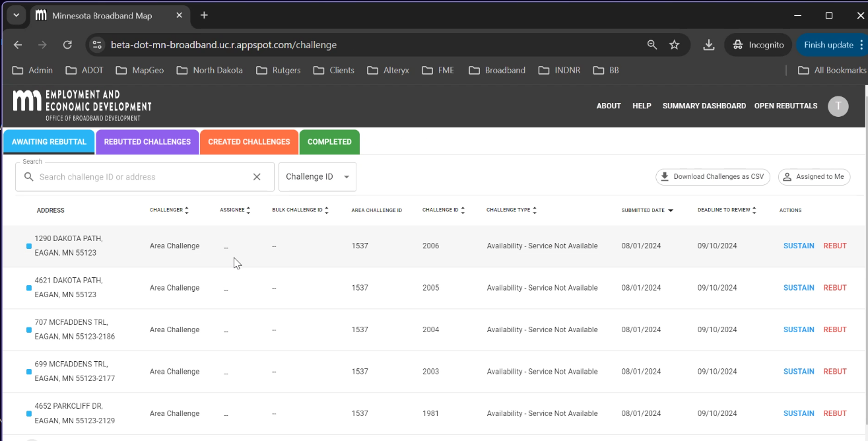
Task: Select blue marker for 707 McFaddens Trl
Action: click(28, 330)
